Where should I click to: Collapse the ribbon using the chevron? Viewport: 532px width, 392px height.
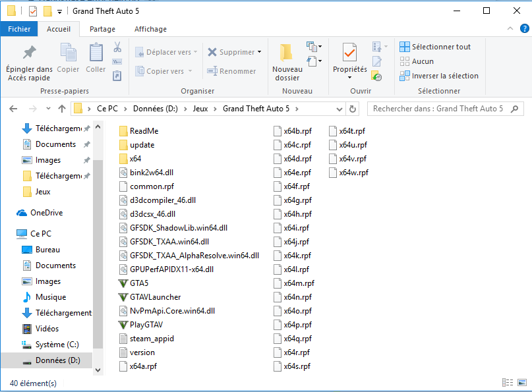510,29
